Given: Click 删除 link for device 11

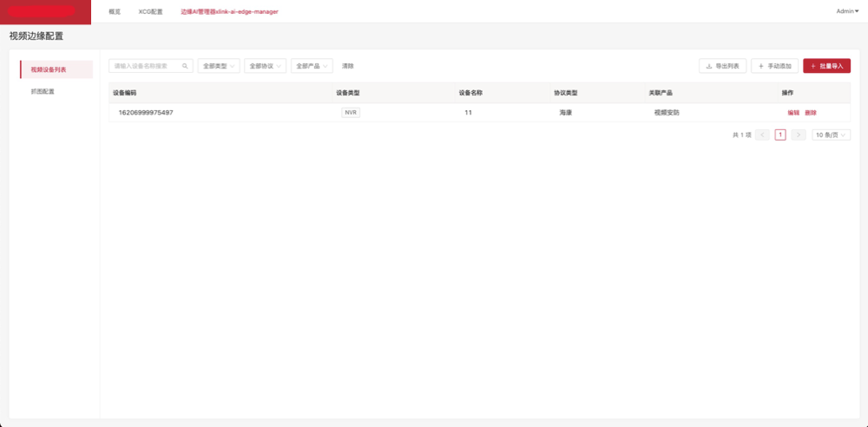Looking at the screenshot, I should [x=811, y=113].
